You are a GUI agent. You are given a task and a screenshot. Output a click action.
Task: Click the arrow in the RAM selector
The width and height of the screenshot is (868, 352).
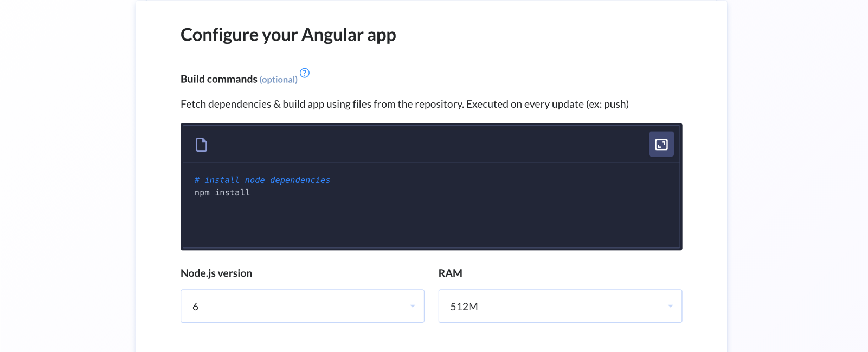coord(671,307)
